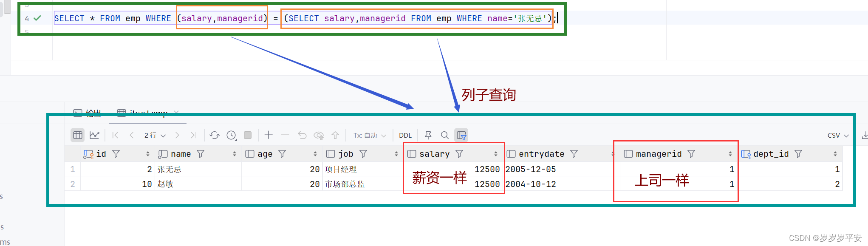Viewport: 868px width, 246px height.
Task: Sort by the id column arrows
Action: [x=148, y=154]
